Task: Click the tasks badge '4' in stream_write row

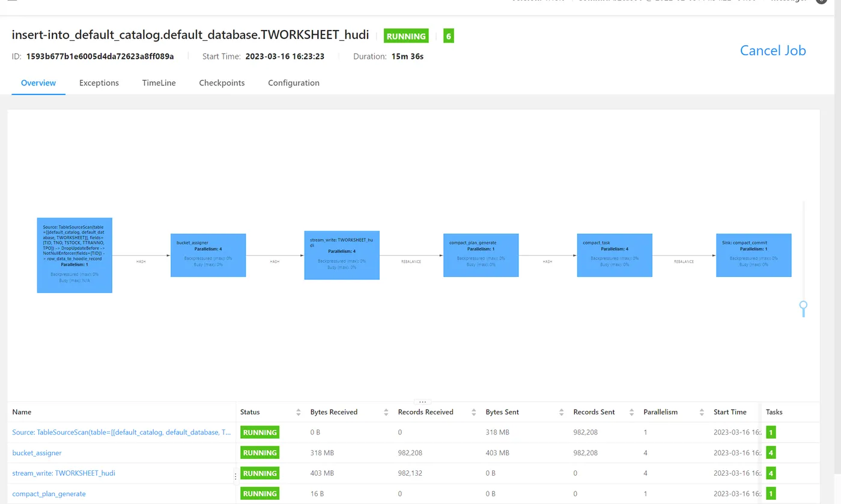Action: tap(771, 473)
